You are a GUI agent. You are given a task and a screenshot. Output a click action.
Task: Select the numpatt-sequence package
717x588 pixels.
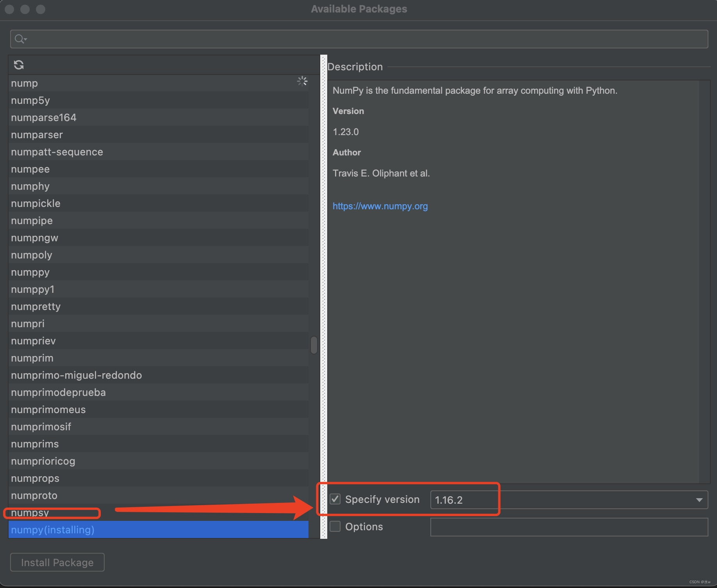(x=158, y=152)
